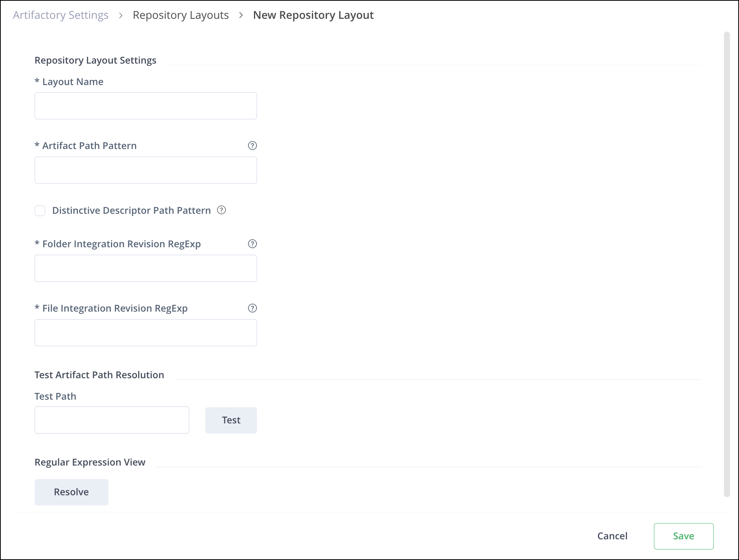The image size is (739, 560).
Task: Click help icon beside Distinctive Descriptor Path Pattern
Action: pyautogui.click(x=222, y=210)
